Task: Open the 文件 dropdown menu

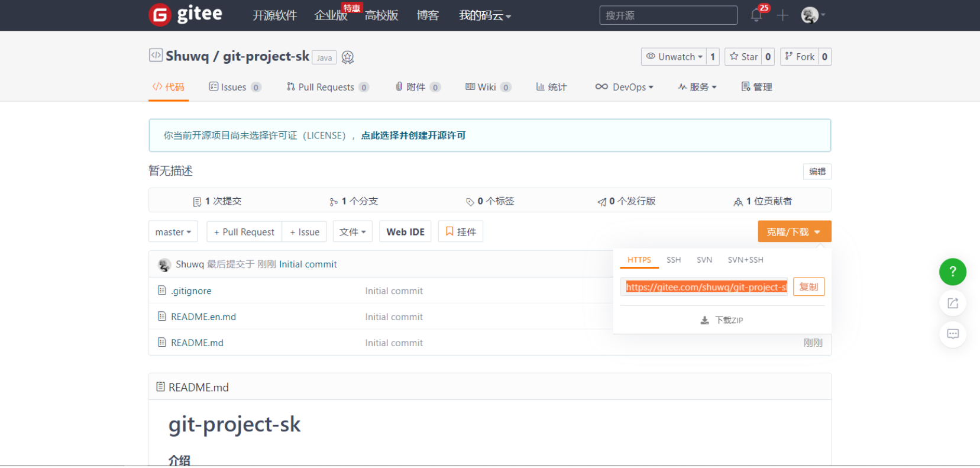Action: coord(352,232)
